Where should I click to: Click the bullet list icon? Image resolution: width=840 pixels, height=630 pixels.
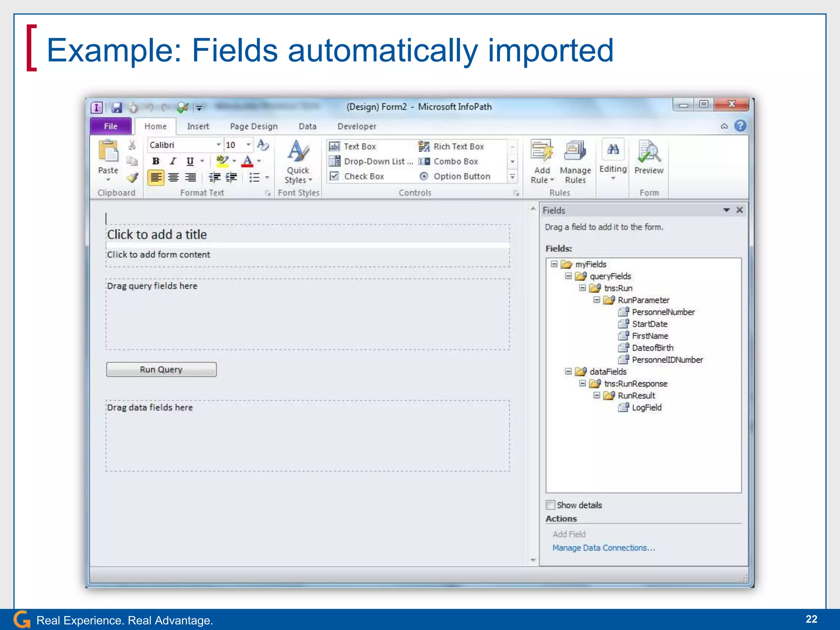pyautogui.click(x=254, y=177)
